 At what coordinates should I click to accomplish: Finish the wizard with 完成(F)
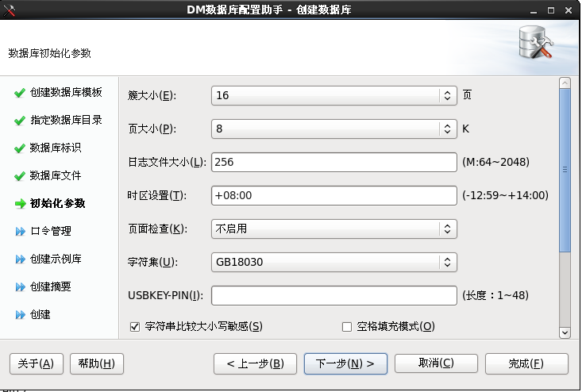tap(526, 363)
